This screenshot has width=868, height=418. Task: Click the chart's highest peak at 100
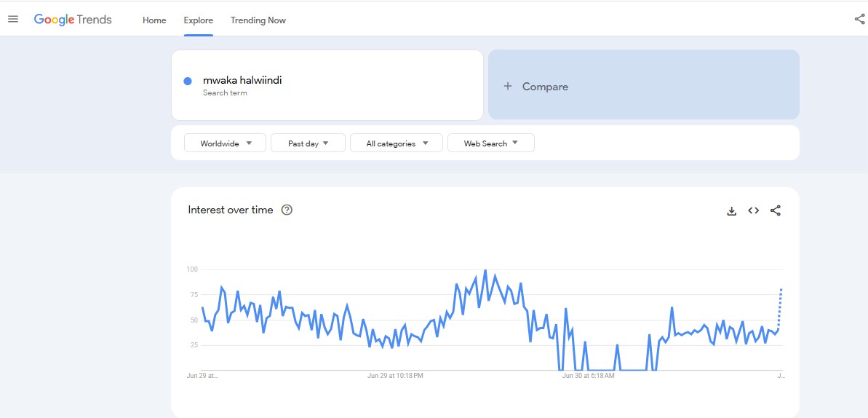pyautogui.click(x=485, y=271)
